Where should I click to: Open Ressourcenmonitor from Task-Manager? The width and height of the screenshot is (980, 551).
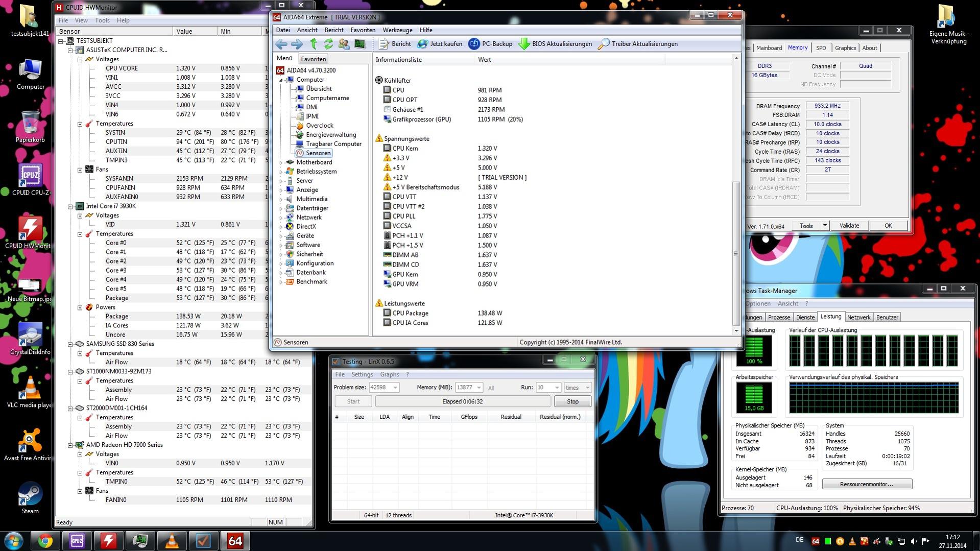(867, 484)
